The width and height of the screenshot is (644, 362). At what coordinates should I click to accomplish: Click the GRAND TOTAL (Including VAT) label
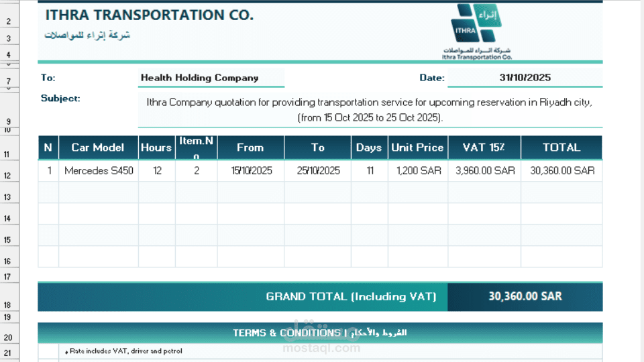click(351, 297)
